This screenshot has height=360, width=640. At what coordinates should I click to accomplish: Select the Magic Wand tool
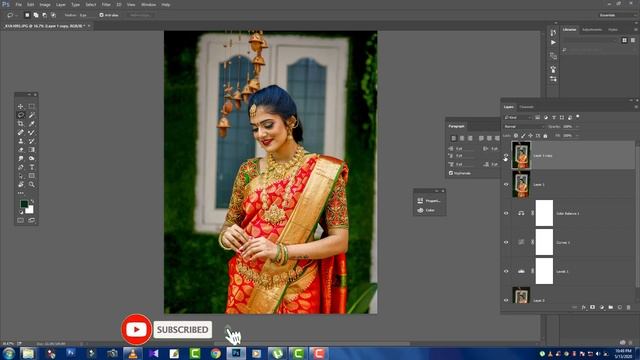pyautogui.click(x=31, y=115)
